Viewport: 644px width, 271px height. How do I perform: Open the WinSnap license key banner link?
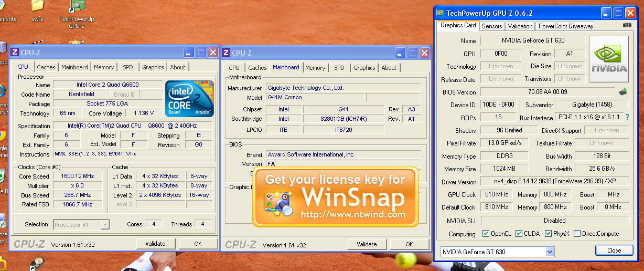336,197
